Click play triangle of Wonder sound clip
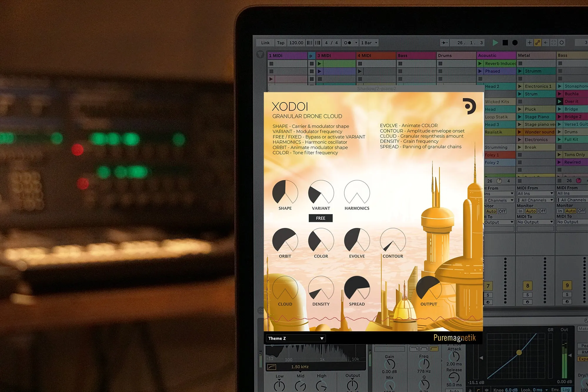 pyautogui.click(x=520, y=132)
